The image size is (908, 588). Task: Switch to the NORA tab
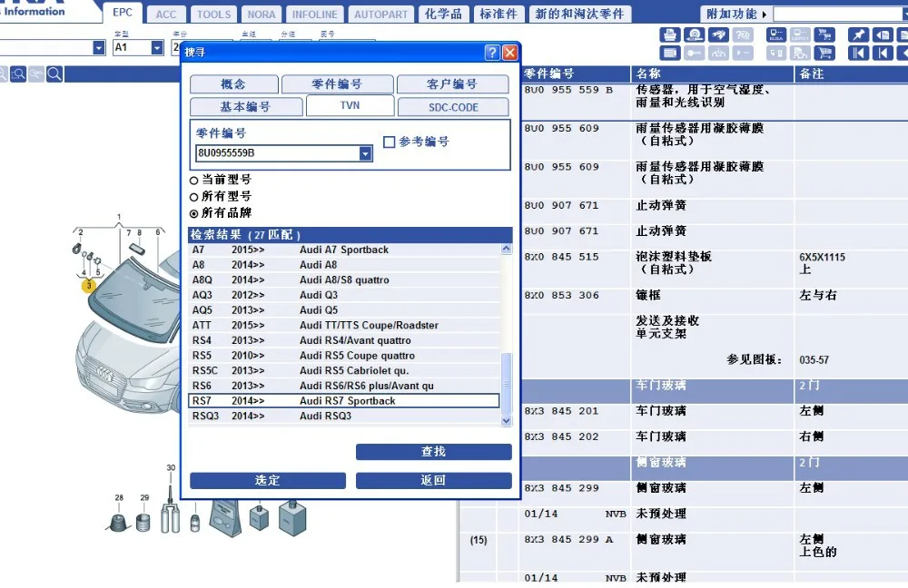(x=262, y=15)
